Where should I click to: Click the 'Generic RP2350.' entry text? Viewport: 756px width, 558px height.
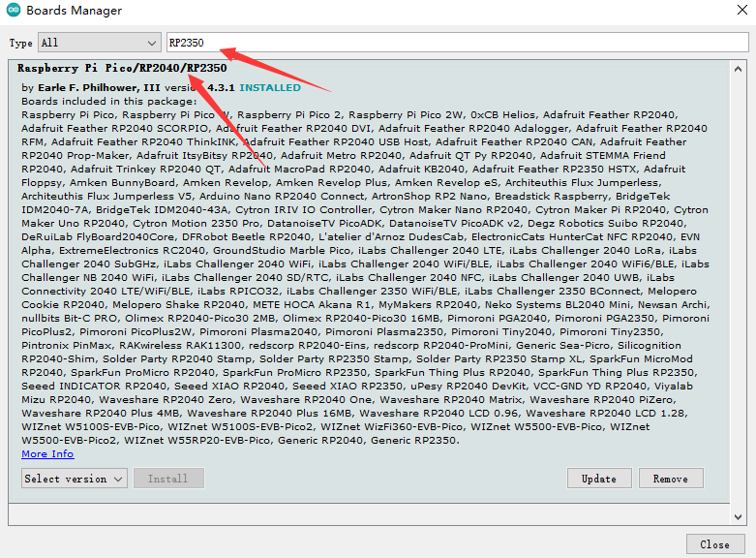415,440
